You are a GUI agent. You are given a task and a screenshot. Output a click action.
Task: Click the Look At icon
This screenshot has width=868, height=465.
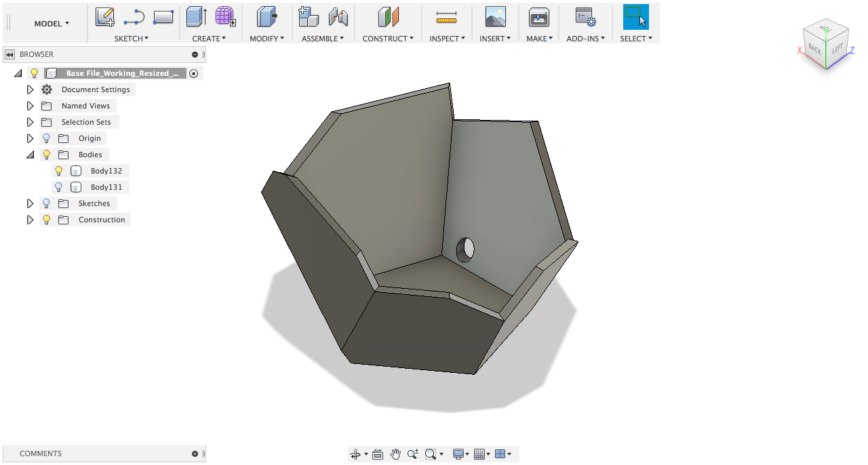coord(378,454)
